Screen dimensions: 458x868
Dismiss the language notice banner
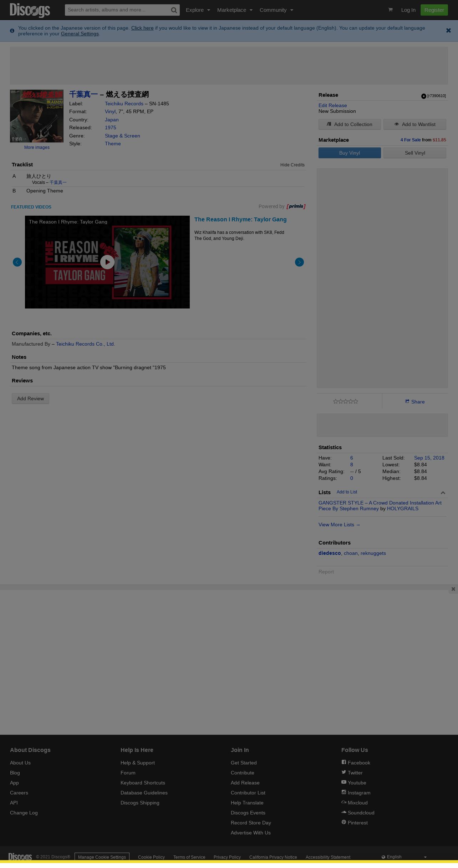click(x=448, y=31)
